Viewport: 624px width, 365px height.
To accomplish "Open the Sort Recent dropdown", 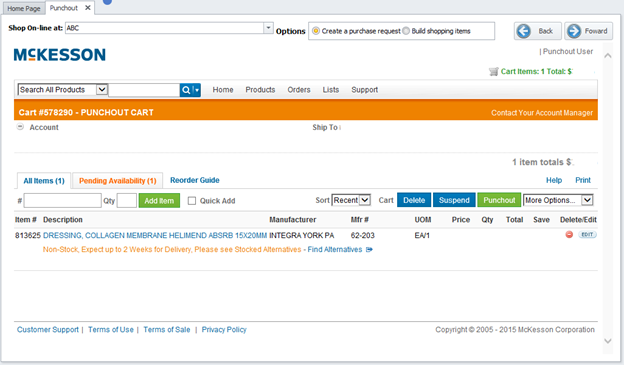I will point(351,200).
